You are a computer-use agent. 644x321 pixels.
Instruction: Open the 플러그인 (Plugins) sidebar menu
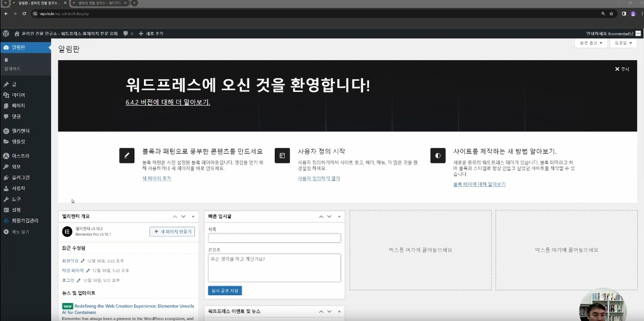(x=20, y=177)
